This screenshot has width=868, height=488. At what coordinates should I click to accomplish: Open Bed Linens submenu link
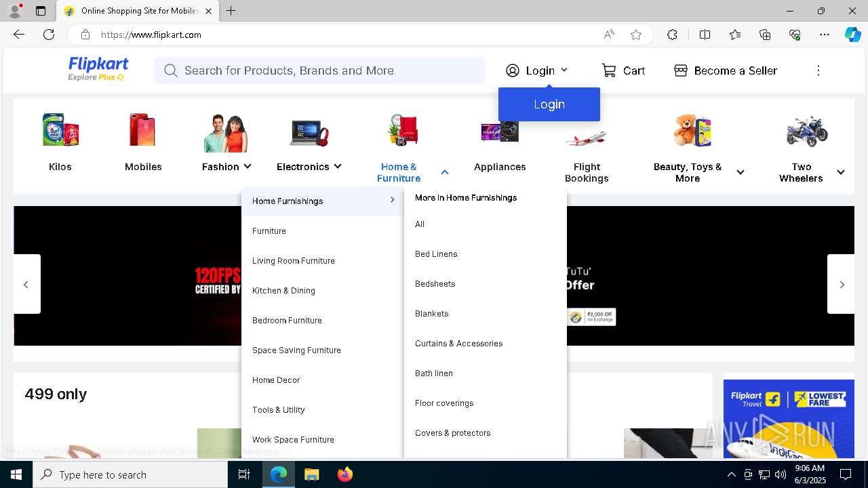pos(436,254)
